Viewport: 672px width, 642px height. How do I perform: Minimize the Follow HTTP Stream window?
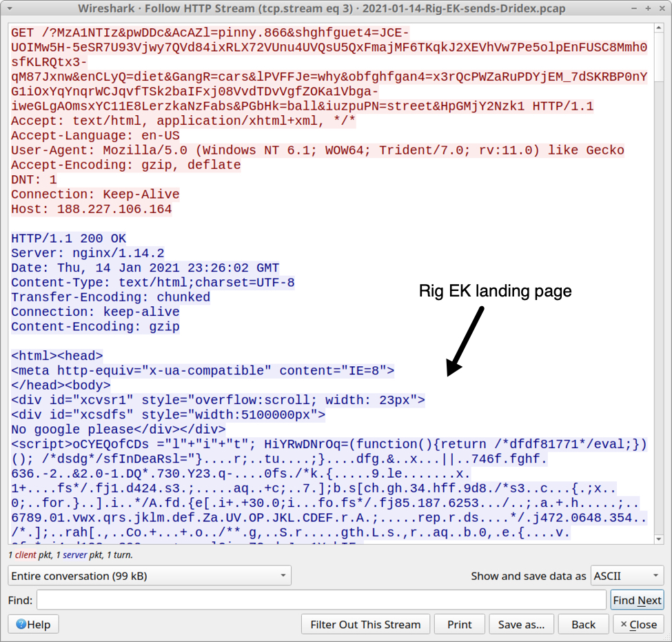pos(634,8)
